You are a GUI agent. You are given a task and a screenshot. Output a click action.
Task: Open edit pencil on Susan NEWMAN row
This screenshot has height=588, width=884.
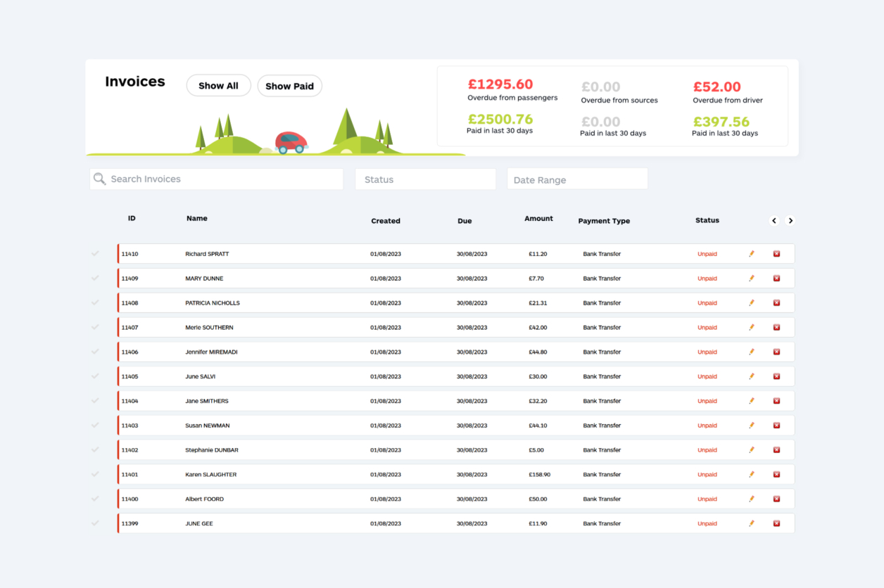[751, 426]
